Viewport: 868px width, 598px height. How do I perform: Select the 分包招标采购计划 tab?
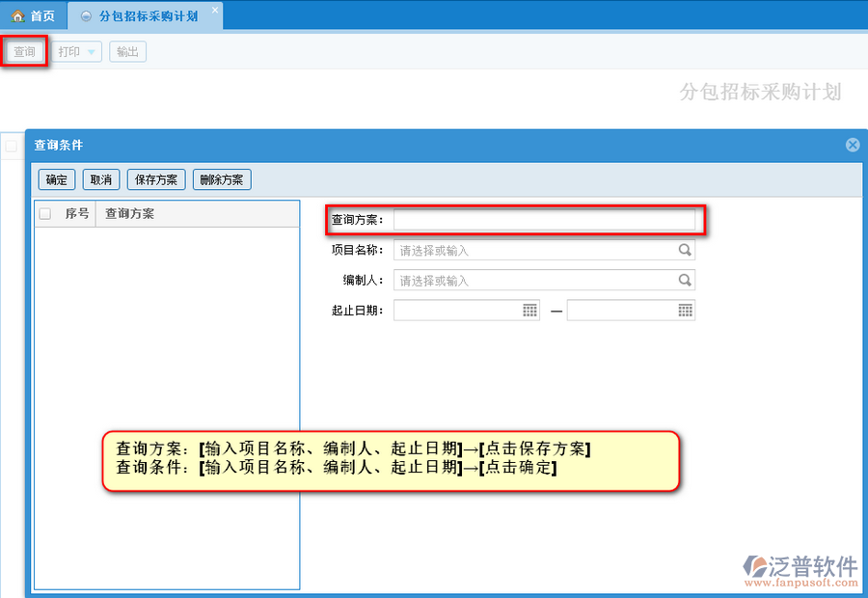(147, 16)
